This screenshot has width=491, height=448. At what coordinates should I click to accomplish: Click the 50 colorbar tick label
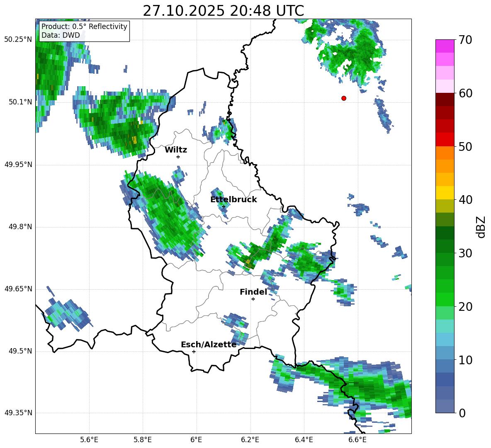point(465,147)
